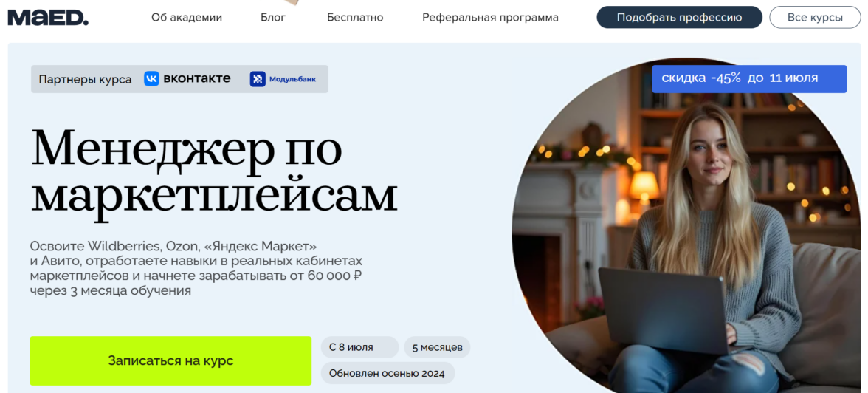Click the woman with laptop photo
The width and height of the screenshot is (868, 393).
coord(686,225)
